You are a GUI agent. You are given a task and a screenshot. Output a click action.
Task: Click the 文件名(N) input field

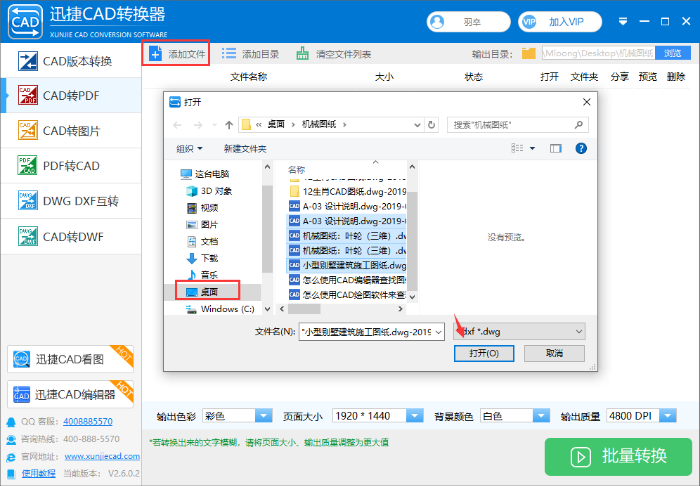point(371,332)
